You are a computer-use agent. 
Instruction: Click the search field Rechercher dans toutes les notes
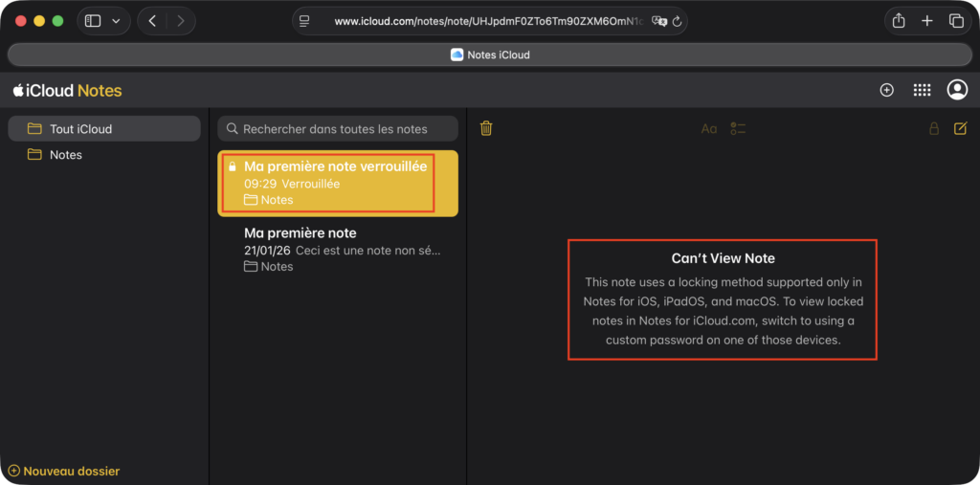[338, 129]
